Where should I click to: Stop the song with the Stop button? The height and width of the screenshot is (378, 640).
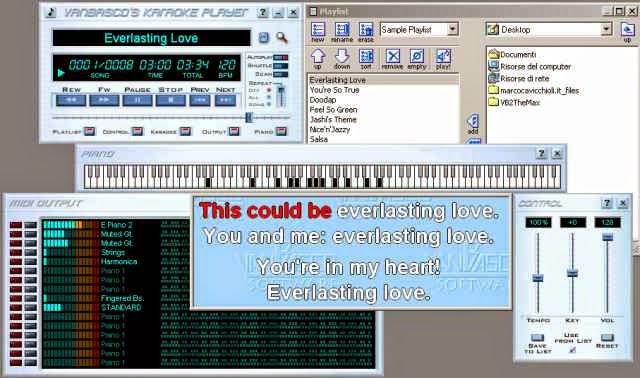click(x=171, y=100)
